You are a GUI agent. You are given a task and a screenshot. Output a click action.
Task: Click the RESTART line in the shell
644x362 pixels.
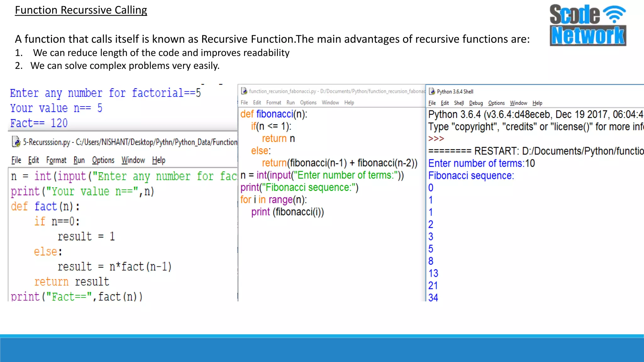point(536,151)
